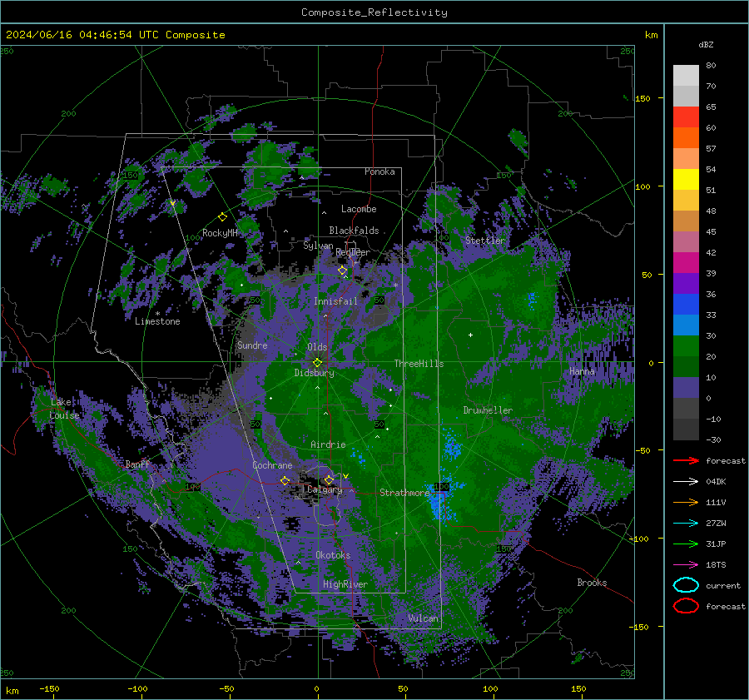749x700 pixels.
Task: Click the Okotoks city label
Action: [333, 555]
